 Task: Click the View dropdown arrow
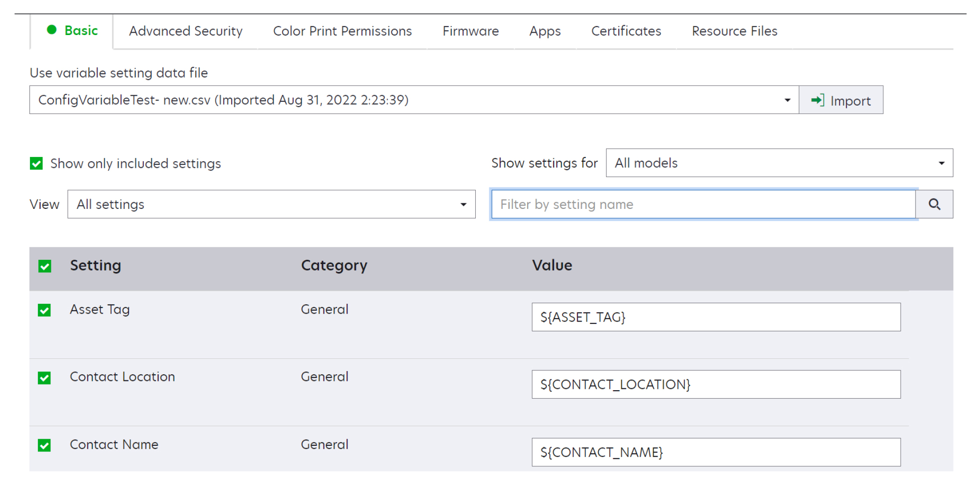coord(463,204)
